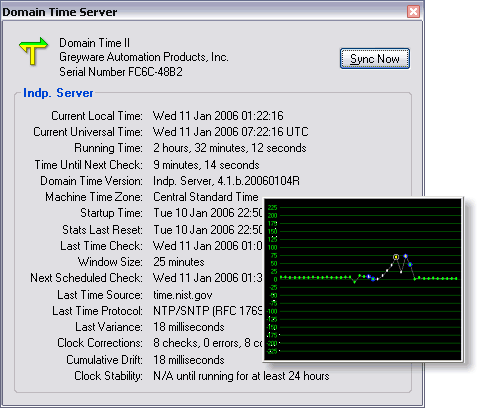Select 'N/A until running for at least 24 hours'
Image resolution: width=480 pixels, height=408 pixels.
pos(241,376)
